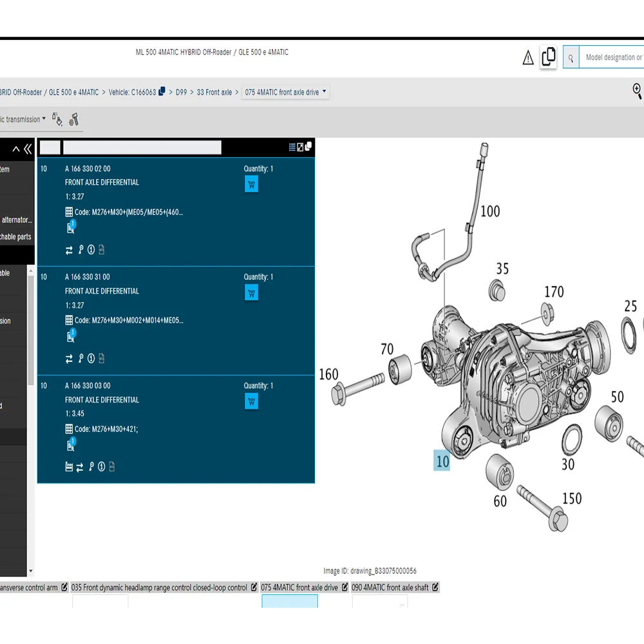Click WIS document icon for A 166 330 03 00

click(111, 466)
